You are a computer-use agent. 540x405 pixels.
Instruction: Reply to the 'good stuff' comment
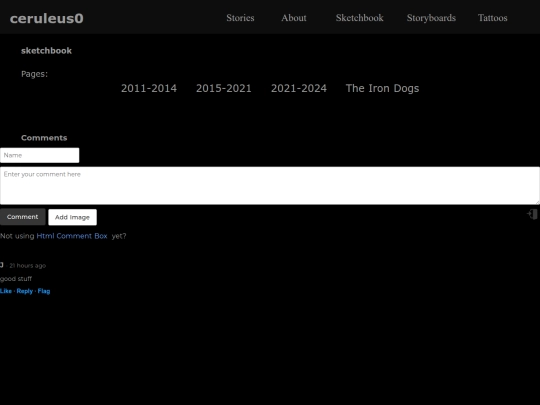[x=25, y=291]
